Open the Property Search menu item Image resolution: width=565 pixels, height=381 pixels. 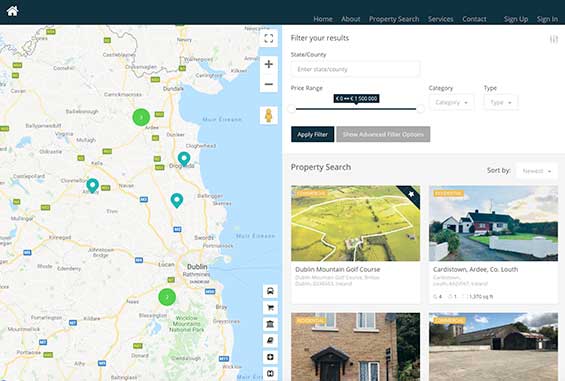[394, 19]
